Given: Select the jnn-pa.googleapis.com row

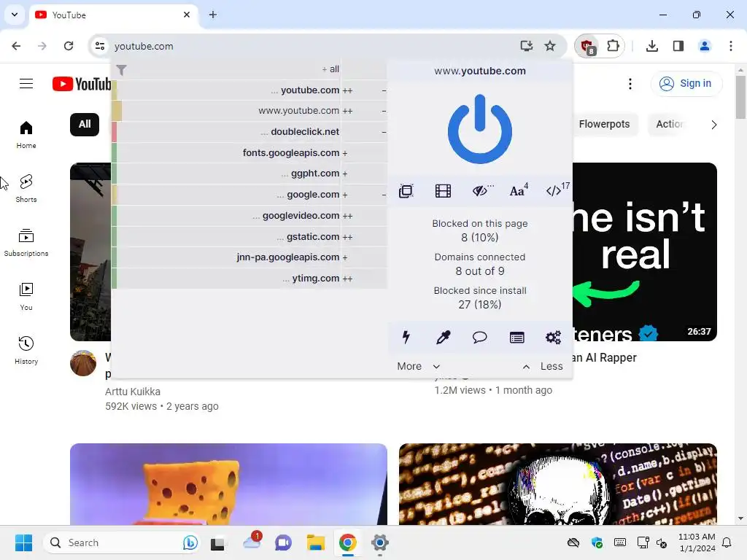Looking at the screenshot, I should tap(249, 257).
